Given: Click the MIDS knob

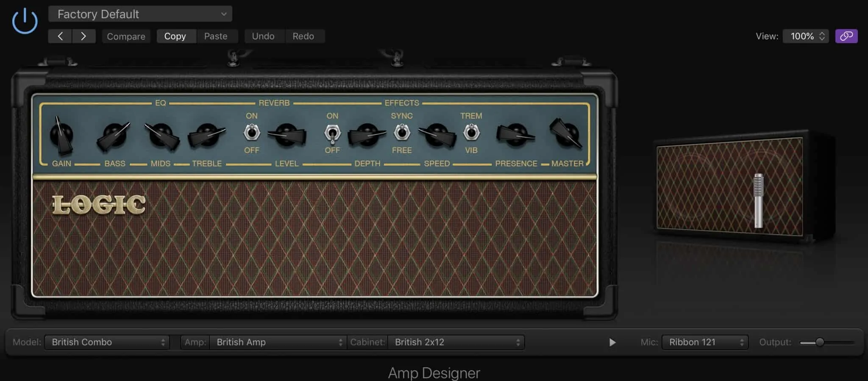Looking at the screenshot, I should tap(161, 136).
